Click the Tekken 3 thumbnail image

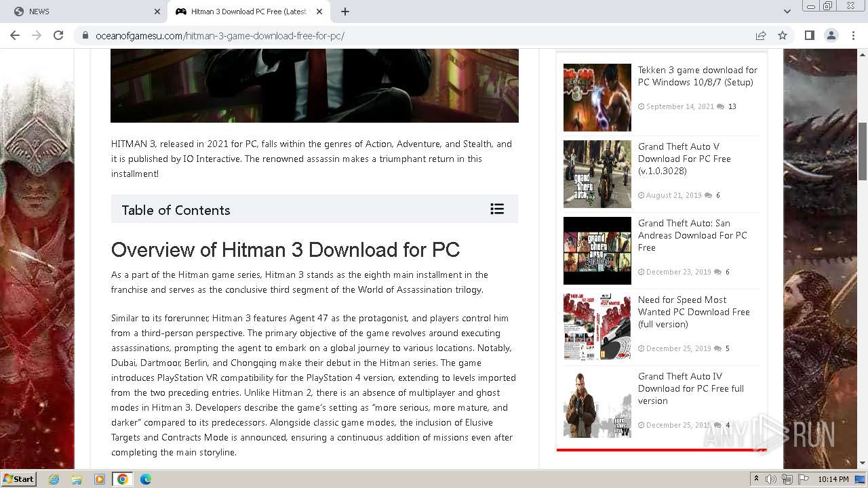[597, 98]
